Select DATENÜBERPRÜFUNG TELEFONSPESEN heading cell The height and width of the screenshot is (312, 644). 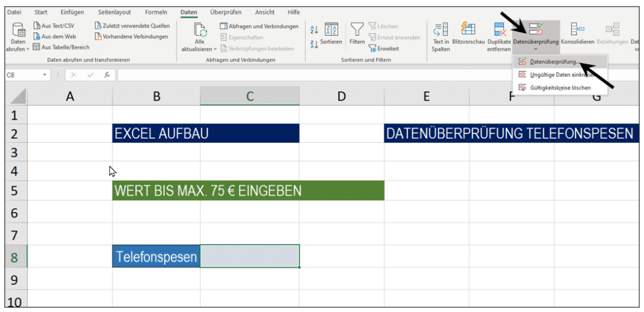(512, 133)
